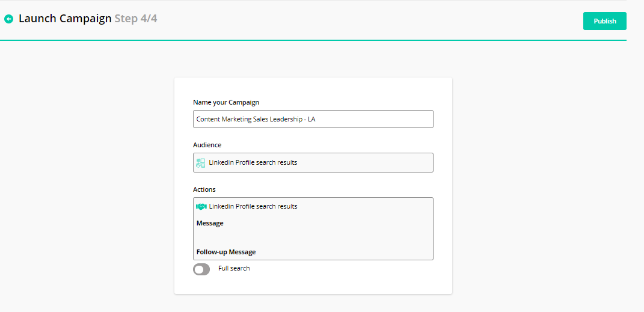Click the audience list icon
This screenshot has height=312, width=644.
point(201,163)
